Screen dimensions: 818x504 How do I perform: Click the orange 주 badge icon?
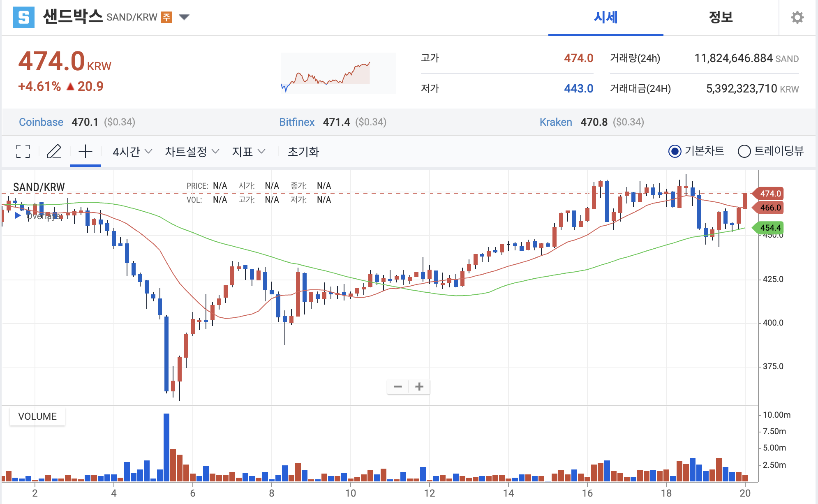pos(166,17)
